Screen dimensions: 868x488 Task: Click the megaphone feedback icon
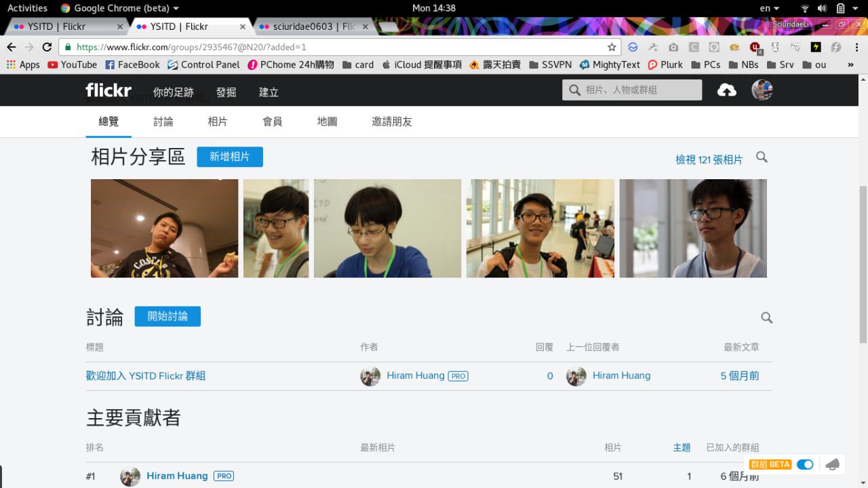pos(833,464)
